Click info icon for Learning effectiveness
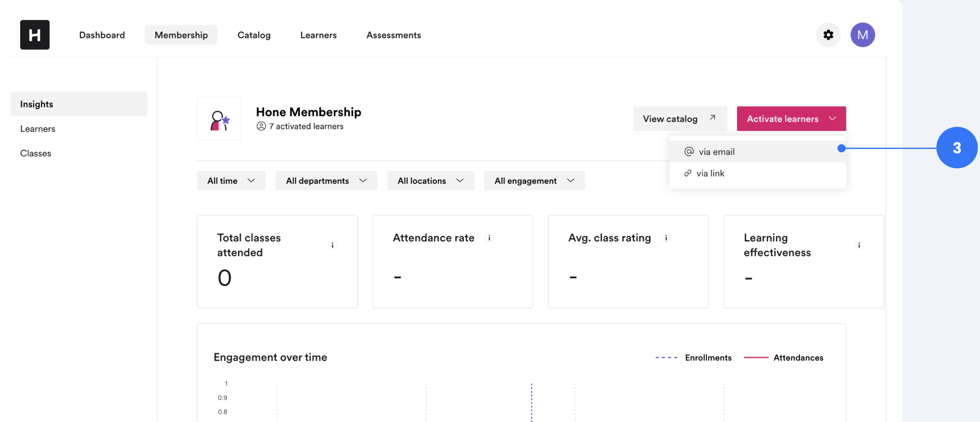 [x=859, y=245]
